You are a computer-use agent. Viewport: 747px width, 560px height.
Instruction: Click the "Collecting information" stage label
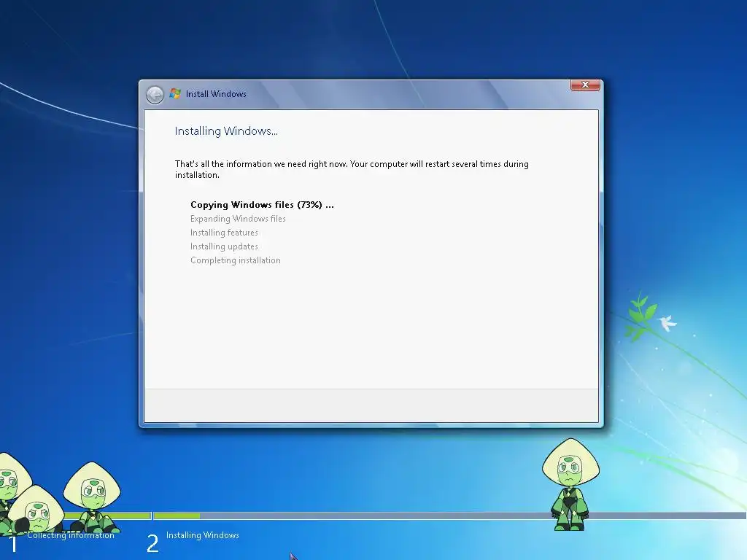[71, 535]
